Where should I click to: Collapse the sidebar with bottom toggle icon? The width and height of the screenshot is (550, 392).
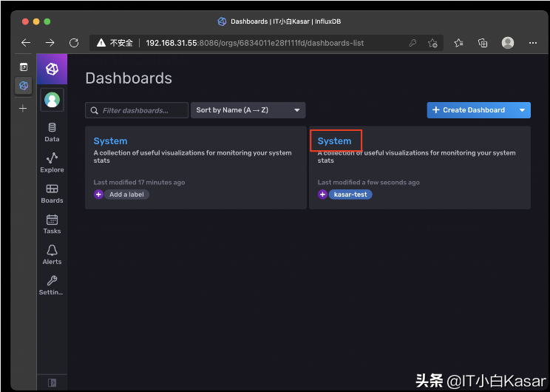point(52,382)
